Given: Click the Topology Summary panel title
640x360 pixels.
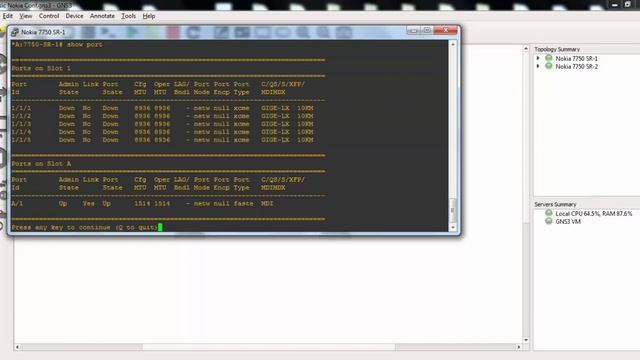Looking at the screenshot, I should (557, 49).
